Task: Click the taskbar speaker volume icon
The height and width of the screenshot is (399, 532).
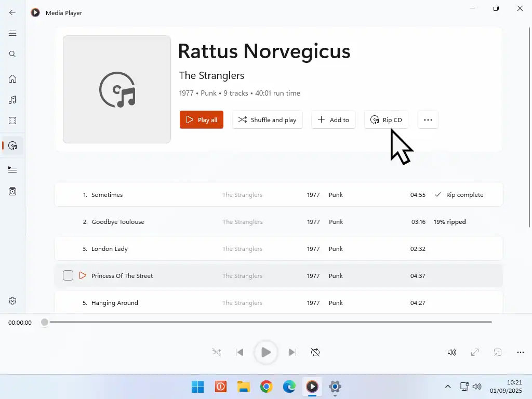Action: pyautogui.click(x=477, y=387)
